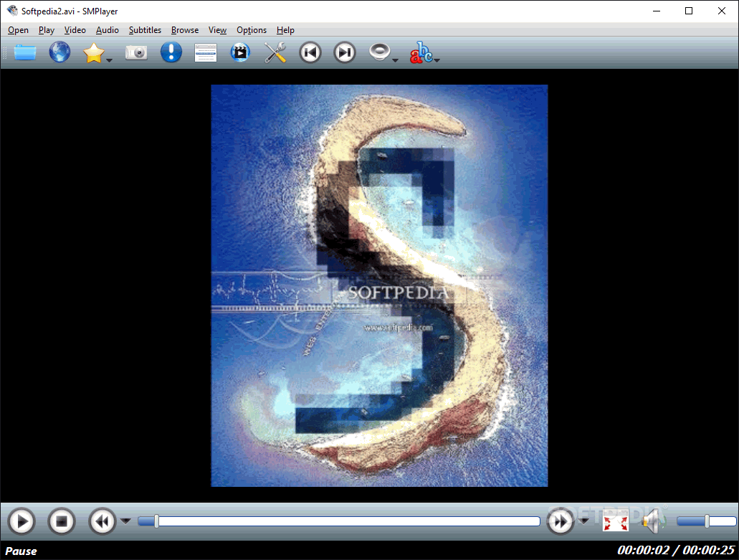Open the View menu
Image resolution: width=739 pixels, height=560 pixels.
217,30
